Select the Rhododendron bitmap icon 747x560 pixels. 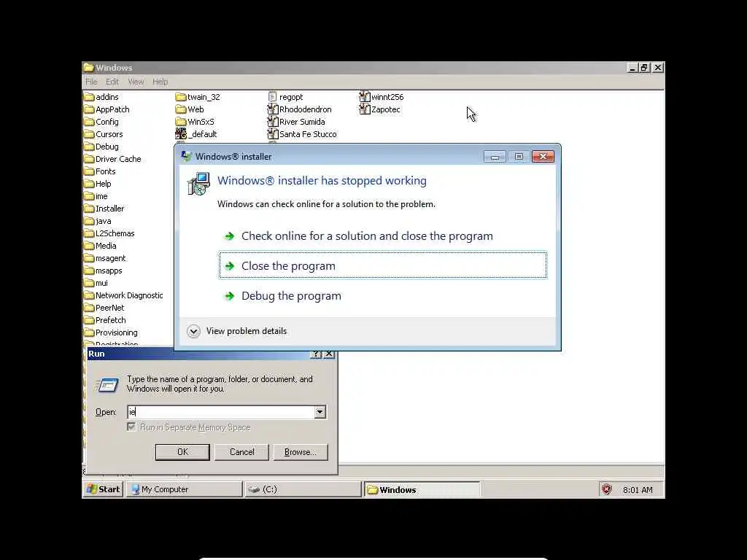tap(273, 109)
